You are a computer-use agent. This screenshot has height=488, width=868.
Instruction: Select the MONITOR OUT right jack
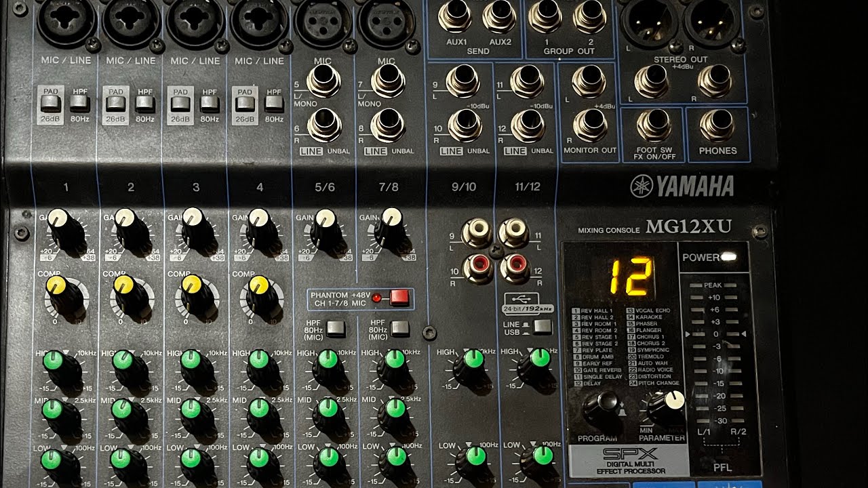tap(590, 125)
